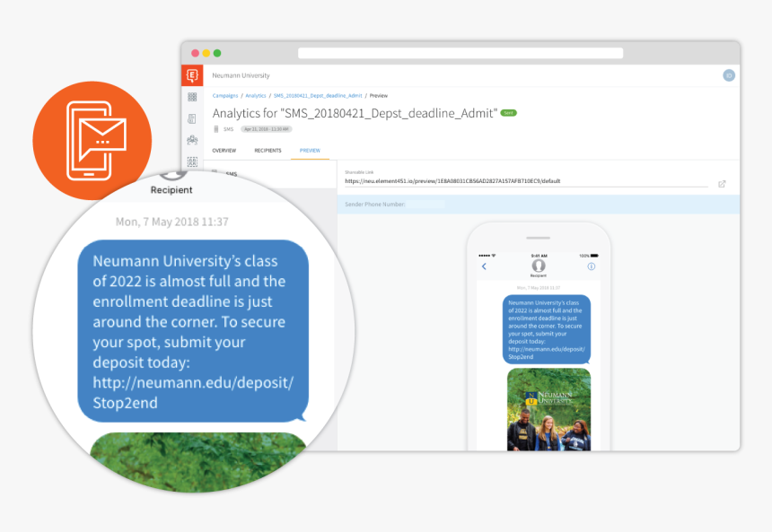Open shareable link in new window icon
This screenshot has width=772, height=532.
pos(722,184)
